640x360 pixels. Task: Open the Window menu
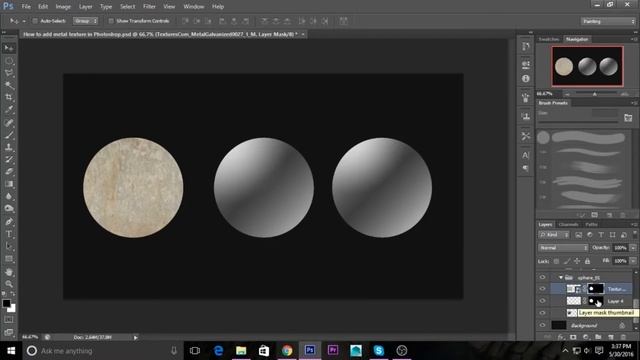coord(193,7)
